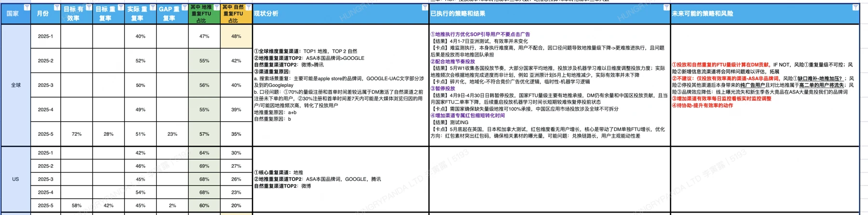This screenshot has height=215, width=868.
Task: Select the green 其中地推重复FTU占比 header cell
Action: coord(204,14)
